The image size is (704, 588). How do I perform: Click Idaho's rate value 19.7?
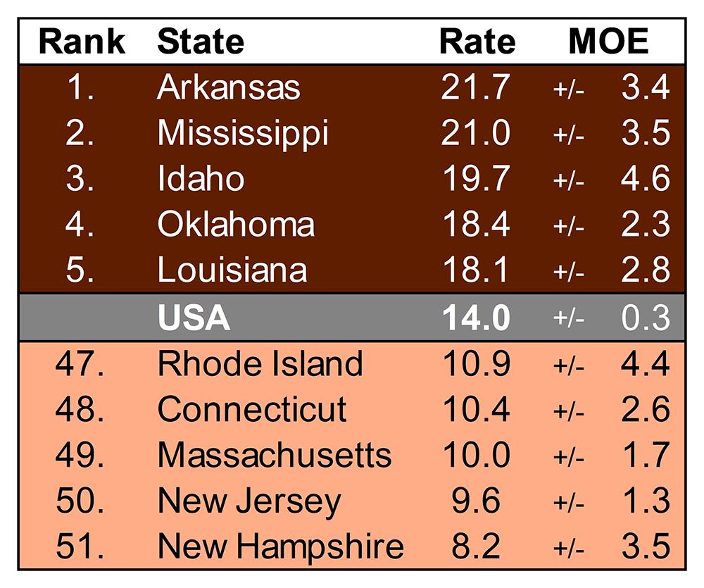tap(475, 180)
